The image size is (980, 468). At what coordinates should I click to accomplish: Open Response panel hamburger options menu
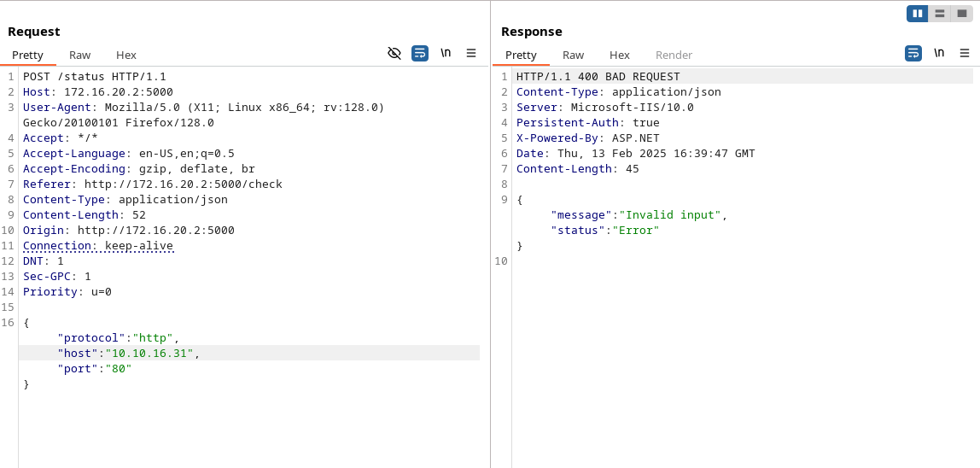pyautogui.click(x=965, y=53)
